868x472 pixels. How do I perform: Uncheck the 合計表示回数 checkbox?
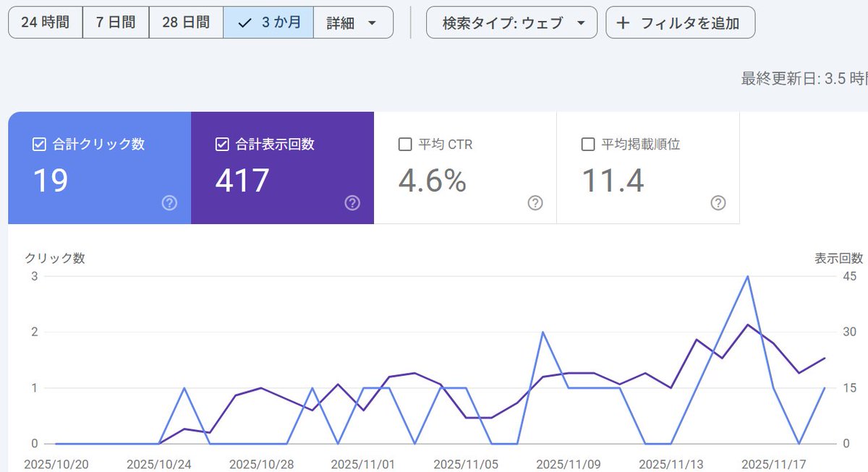point(221,145)
